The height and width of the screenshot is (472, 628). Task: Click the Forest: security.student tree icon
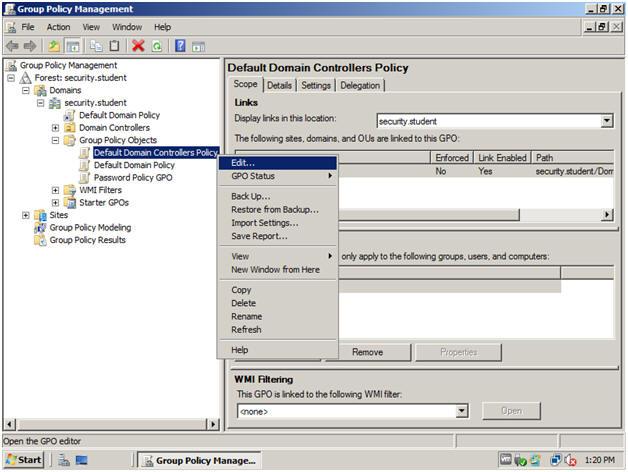[x=26, y=77]
